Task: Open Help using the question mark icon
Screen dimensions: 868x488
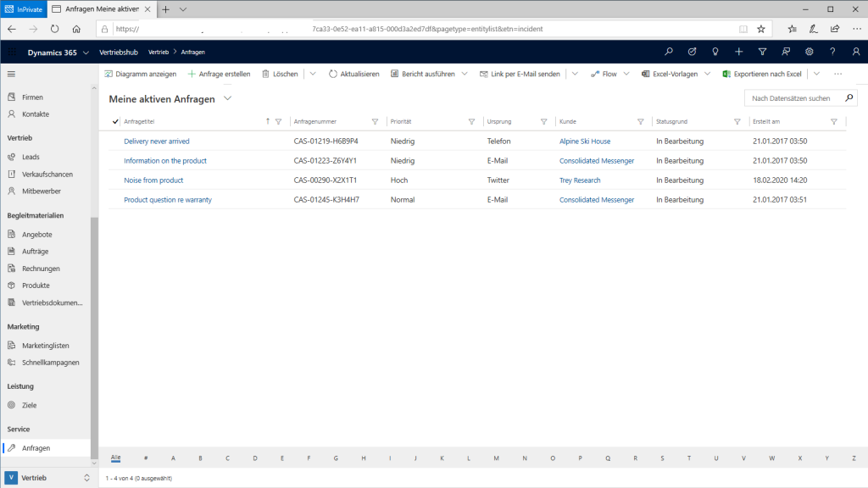Action: (x=832, y=52)
